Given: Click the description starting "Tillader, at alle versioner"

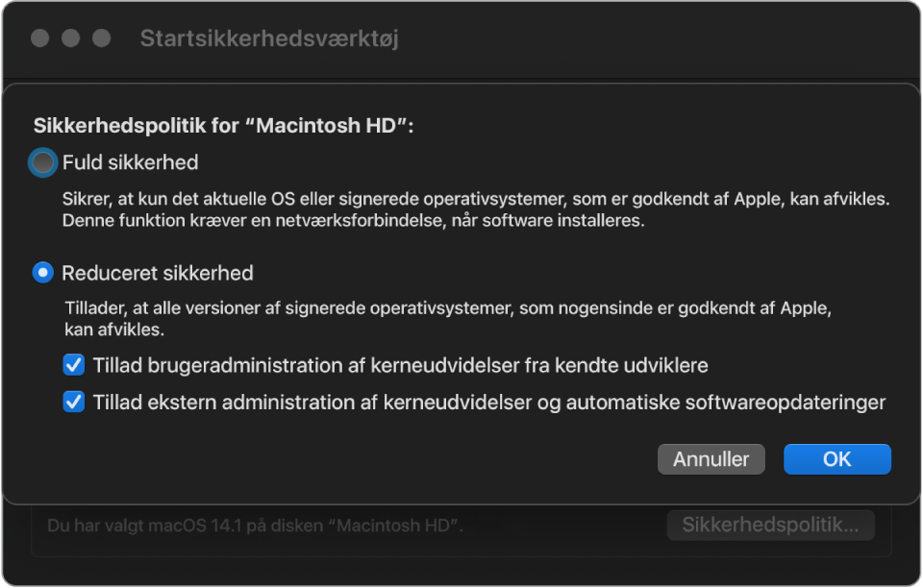Looking at the screenshot, I should (446, 310).
